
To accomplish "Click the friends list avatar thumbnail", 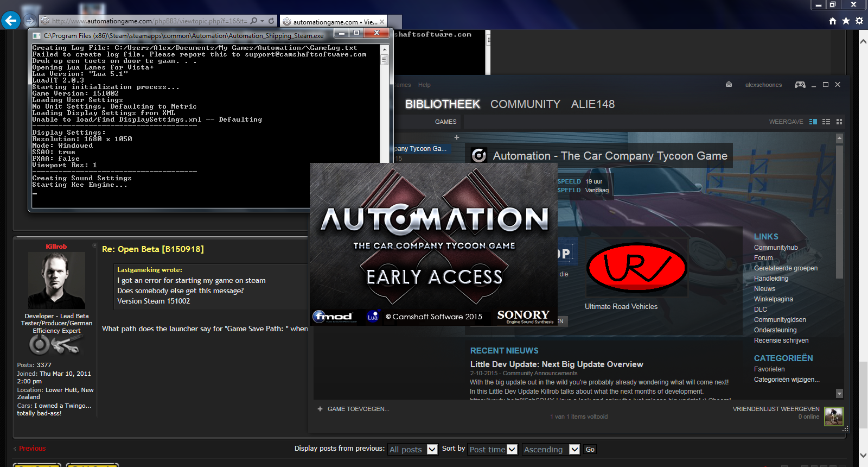I will click(x=833, y=416).
